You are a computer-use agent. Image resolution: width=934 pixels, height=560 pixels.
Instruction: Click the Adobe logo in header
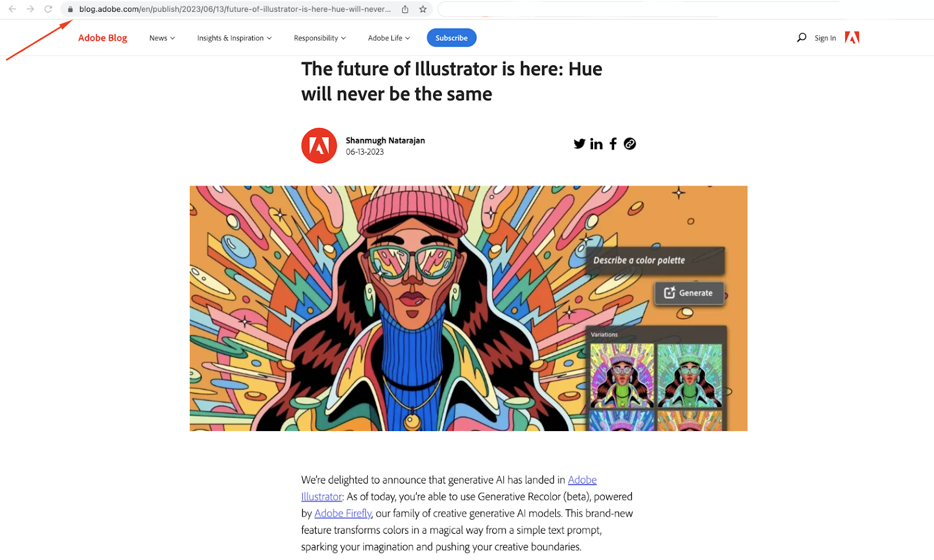coord(852,38)
